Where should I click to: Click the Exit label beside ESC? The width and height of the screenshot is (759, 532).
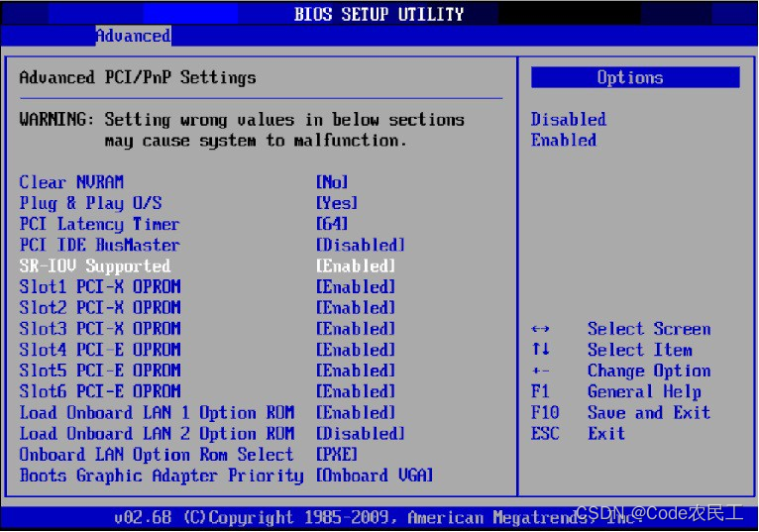click(x=606, y=434)
